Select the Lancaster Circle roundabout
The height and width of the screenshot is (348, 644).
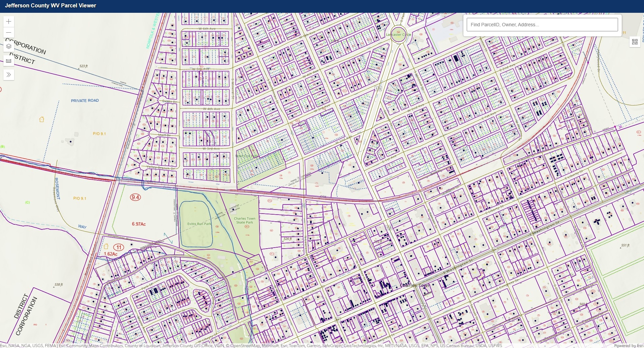click(398, 35)
